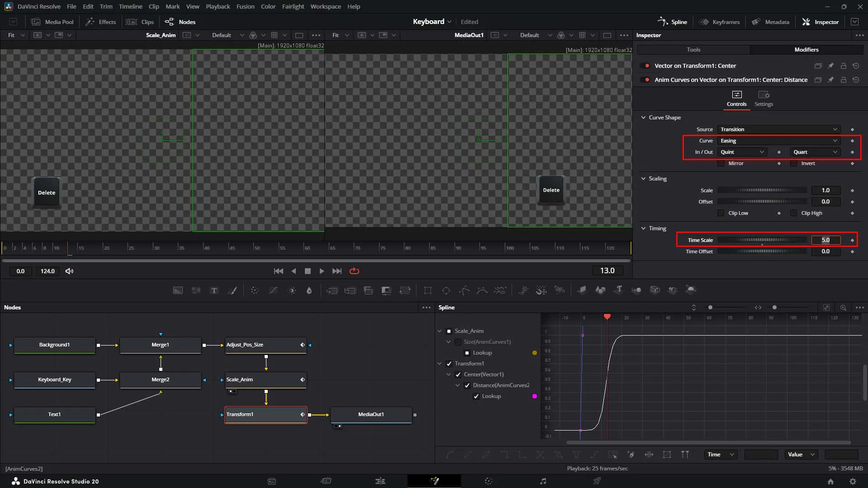Click the Time Scale slider
The width and height of the screenshot is (868, 488).
pyautogui.click(x=762, y=240)
